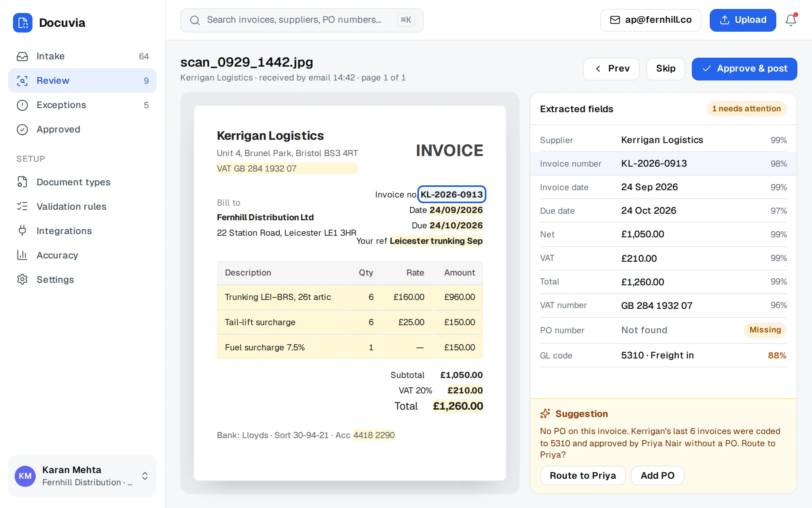Click the invoice Total £1,260.00 on document
This screenshot has height=508, width=812.
[458, 406]
